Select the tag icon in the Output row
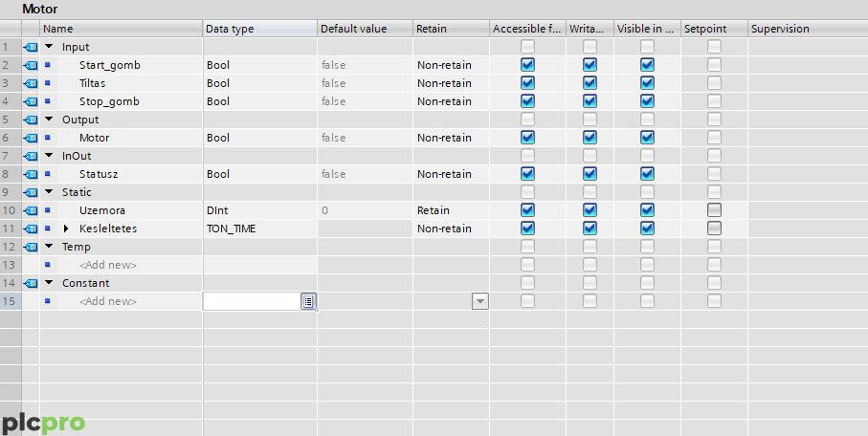Image resolution: width=868 pixels, height=436 pixels. pos(31,120)
